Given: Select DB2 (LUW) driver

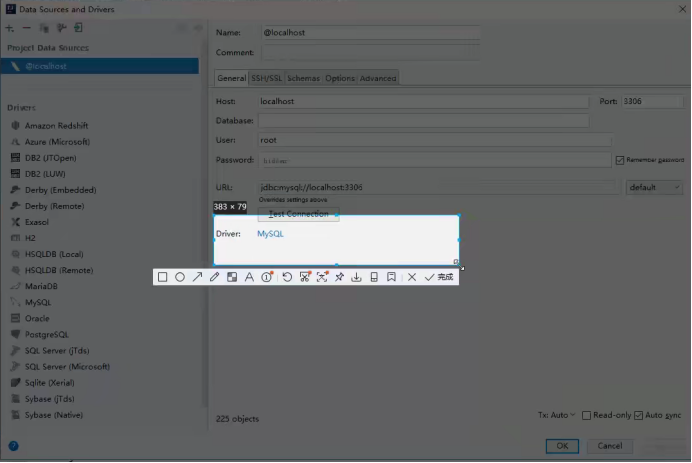Looking at the screenshot, I should tap(45, 174).
